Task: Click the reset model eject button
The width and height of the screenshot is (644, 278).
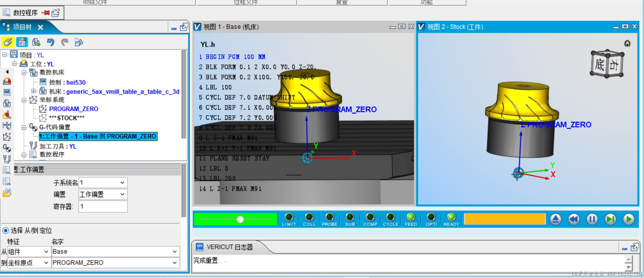Action: click(x=555, y=219)
